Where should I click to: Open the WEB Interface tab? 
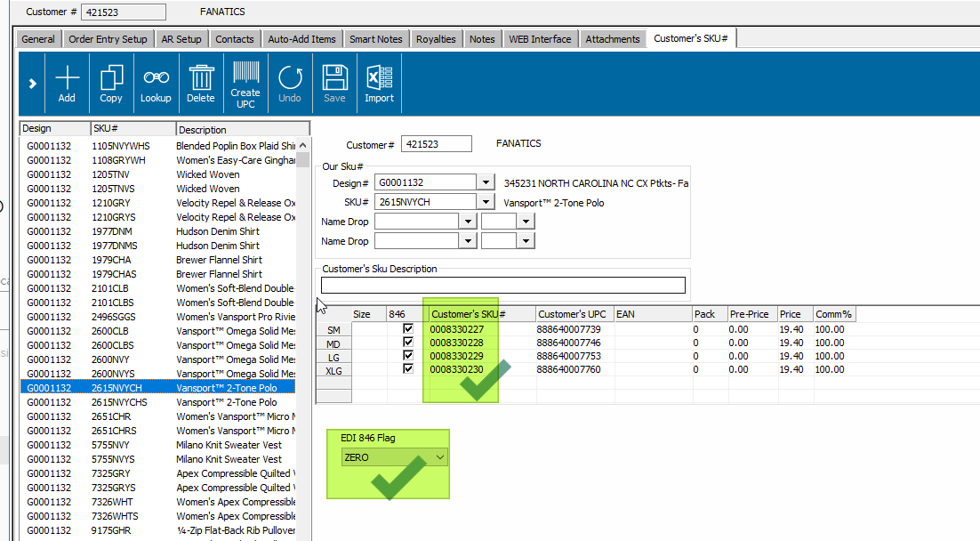(540, 39)
